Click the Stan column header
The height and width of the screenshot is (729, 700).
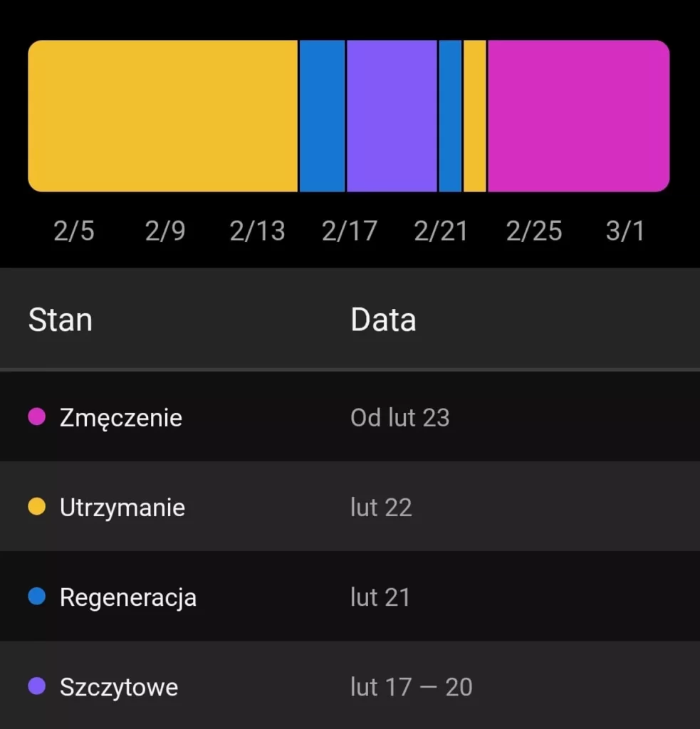(x=61, y=320)
